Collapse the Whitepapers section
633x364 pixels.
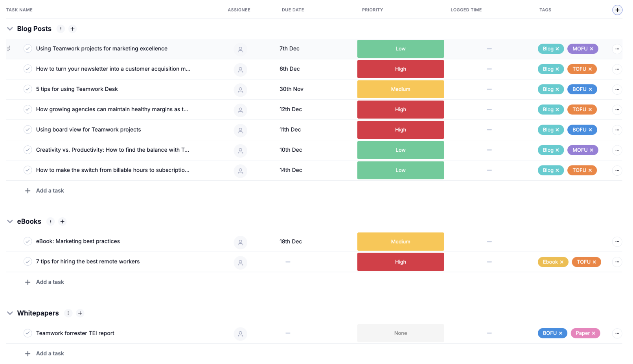tap(10, 313)
